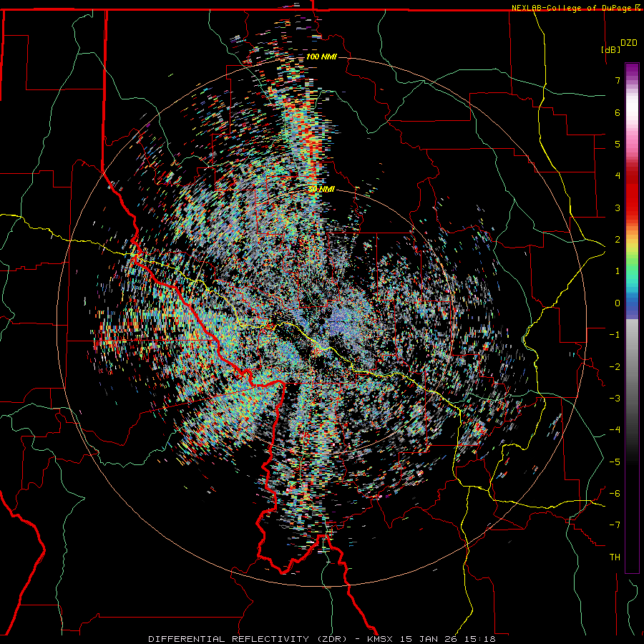Select the -4 value on the scale
Viewport: 644px width, 644px height.
(x=615, y=430)
